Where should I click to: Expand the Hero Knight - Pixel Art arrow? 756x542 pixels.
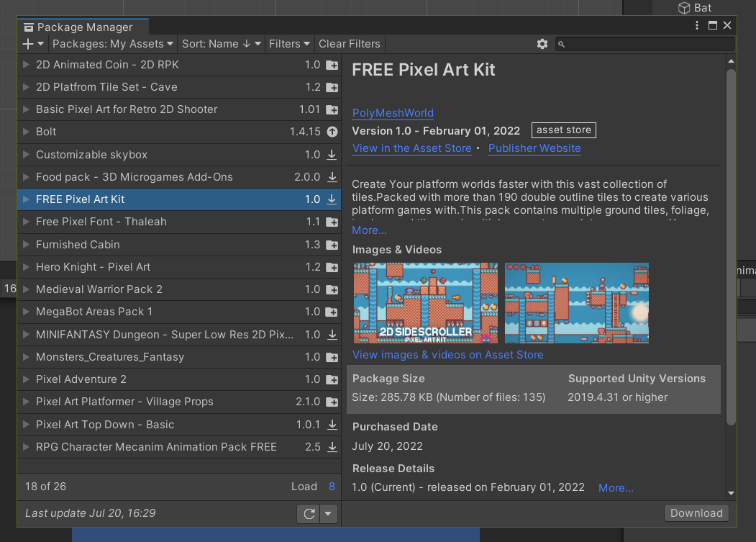[26, 266]
